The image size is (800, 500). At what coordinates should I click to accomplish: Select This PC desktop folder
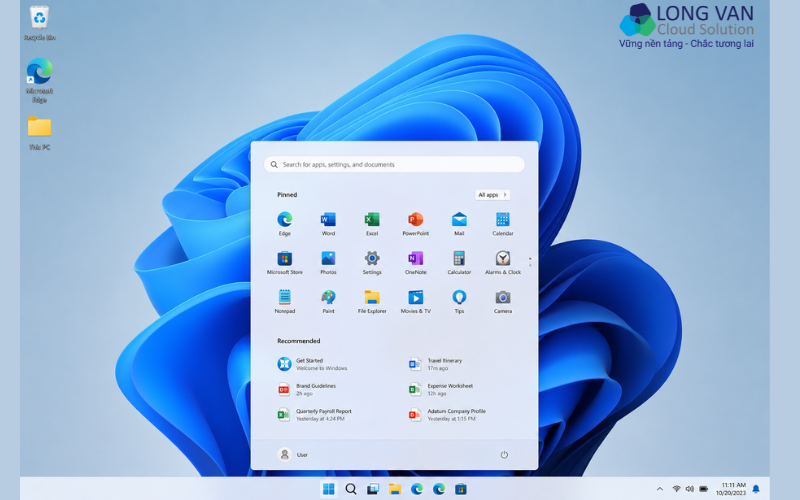point(39,134)
